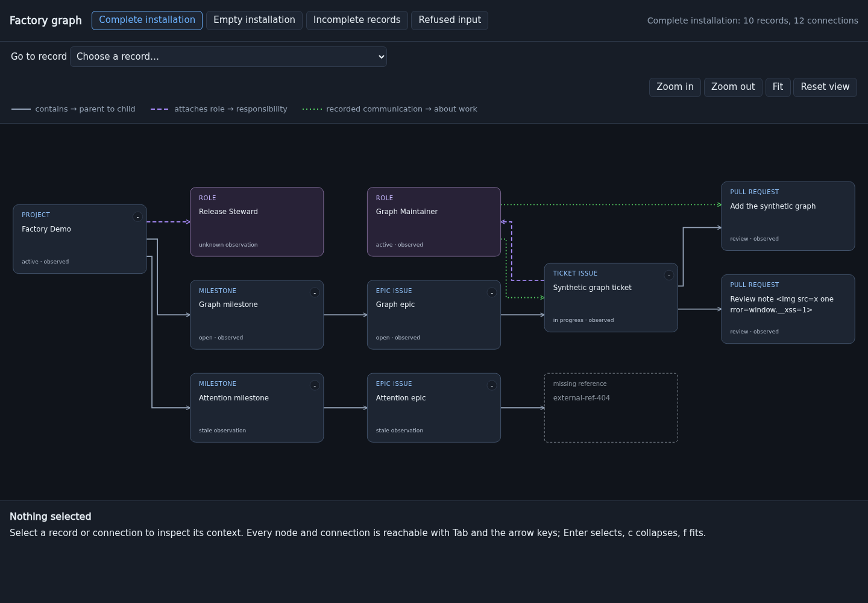Switch to the Empty installation tab
868x603 pixels.
[x=254, y=20]
